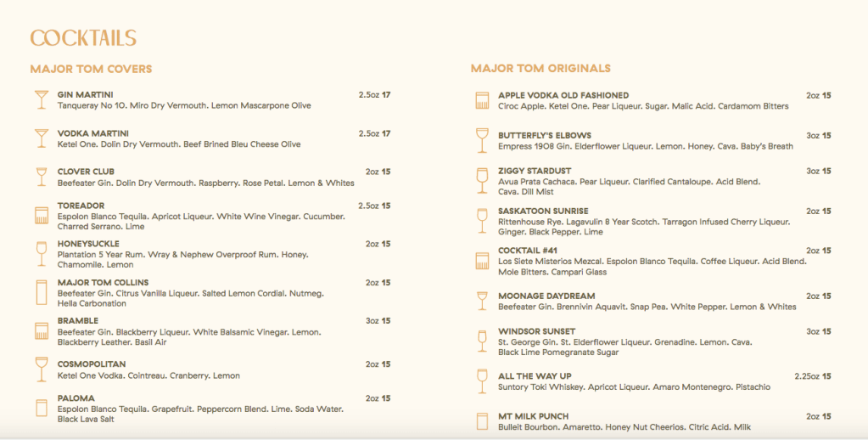868x440 pixels.
Task: Click the Major Tom Covers section heading
Action: tap(91, 69)
